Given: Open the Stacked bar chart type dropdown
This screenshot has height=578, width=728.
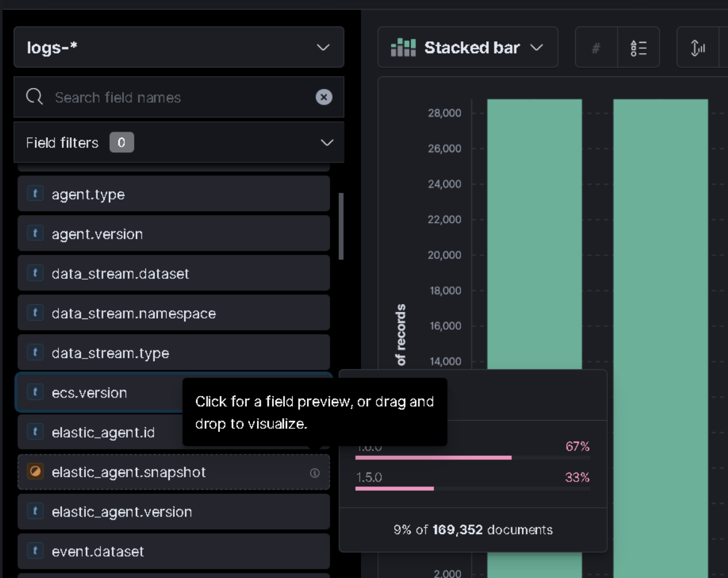Looking at the screenshot, I should tap(467, 48).
